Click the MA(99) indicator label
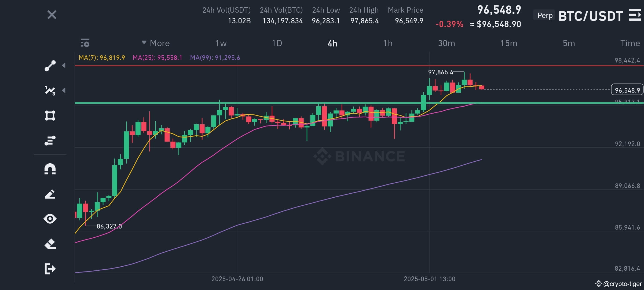The width and height of the screenshot is (644, 290). click(x=215, y=58)
